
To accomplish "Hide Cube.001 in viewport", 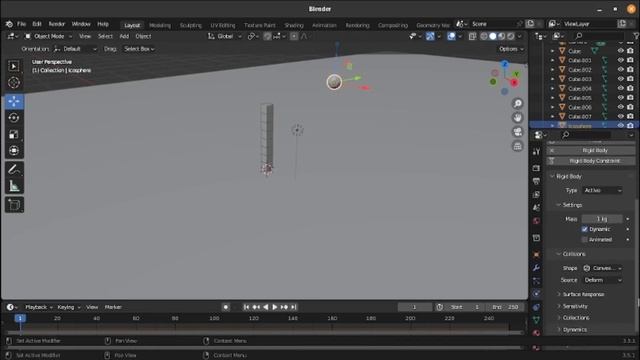I will [x=620, y=60].
